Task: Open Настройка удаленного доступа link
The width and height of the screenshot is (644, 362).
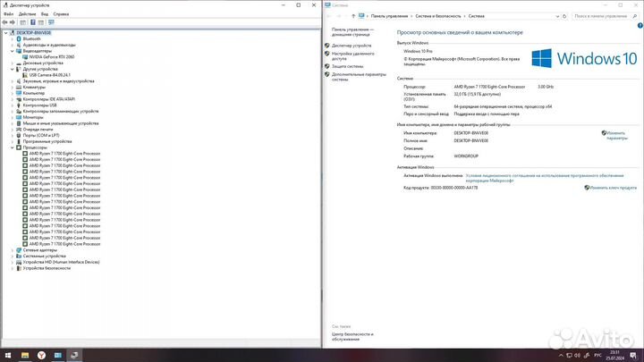Action: point(352,56)
